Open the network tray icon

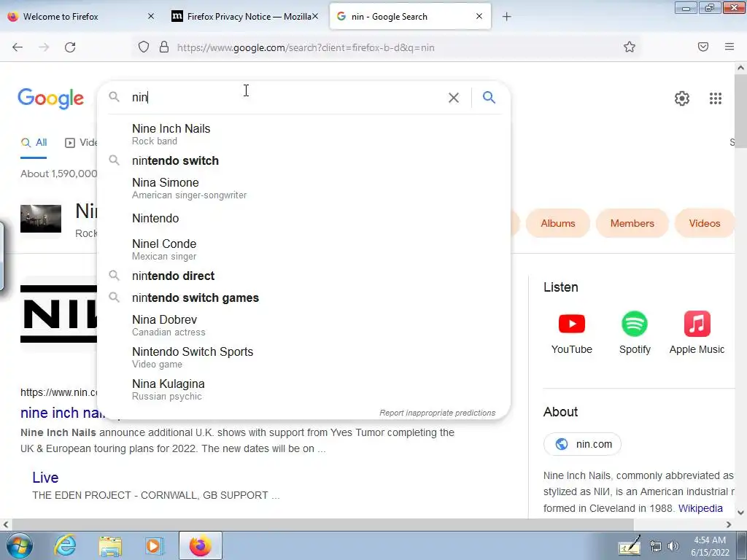656,546
